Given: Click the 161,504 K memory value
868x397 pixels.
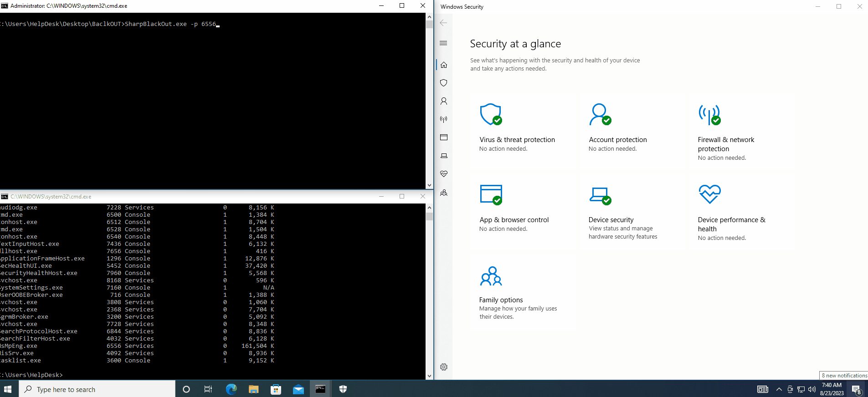Looking at the screenshot, I should [x=258, y=346].
